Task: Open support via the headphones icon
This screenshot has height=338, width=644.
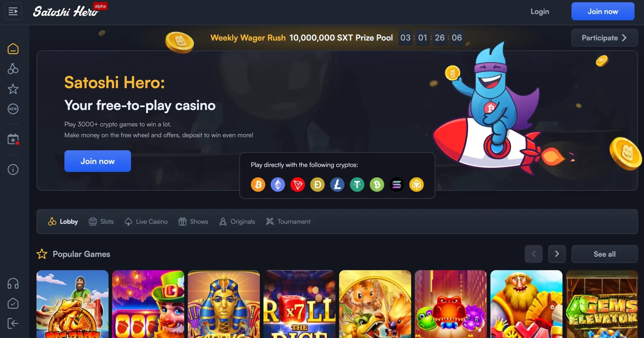Action: 13,283
